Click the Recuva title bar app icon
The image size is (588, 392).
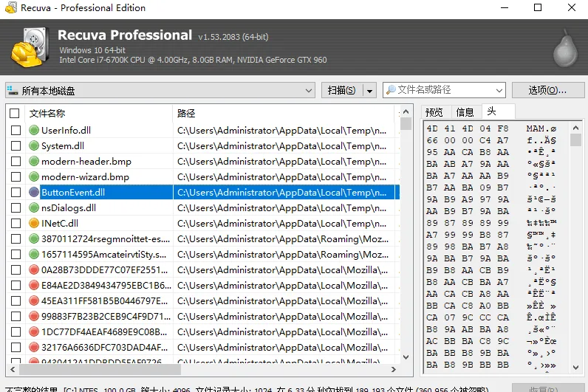click(11, 7)
